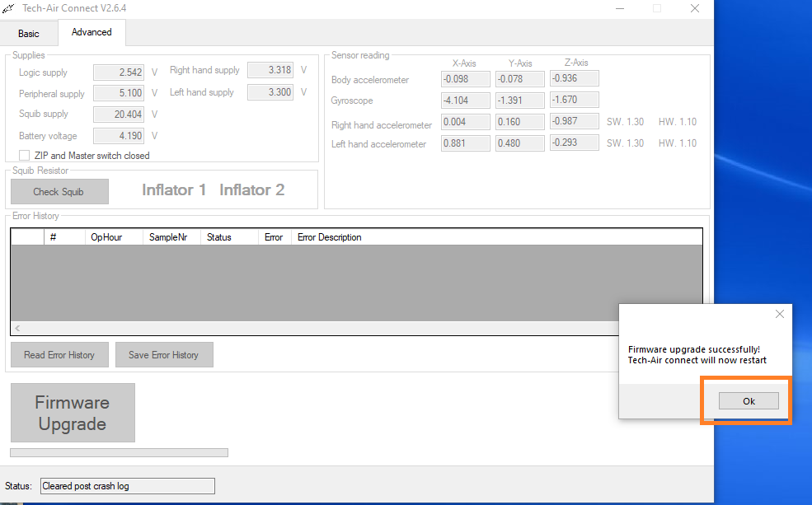Switch to the Basic tab

click(29, 34)
